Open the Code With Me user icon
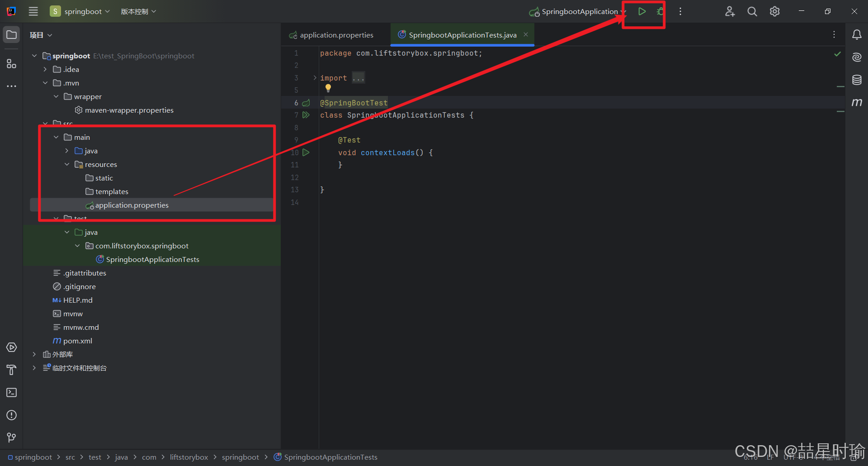The height and width of the screenshot is (466, 868). coord(730,11)
